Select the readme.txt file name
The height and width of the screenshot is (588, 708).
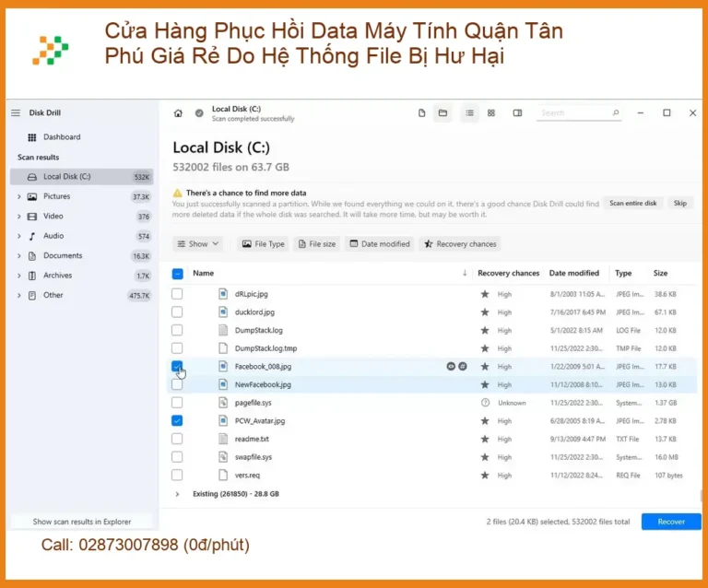tap(252, 439)
